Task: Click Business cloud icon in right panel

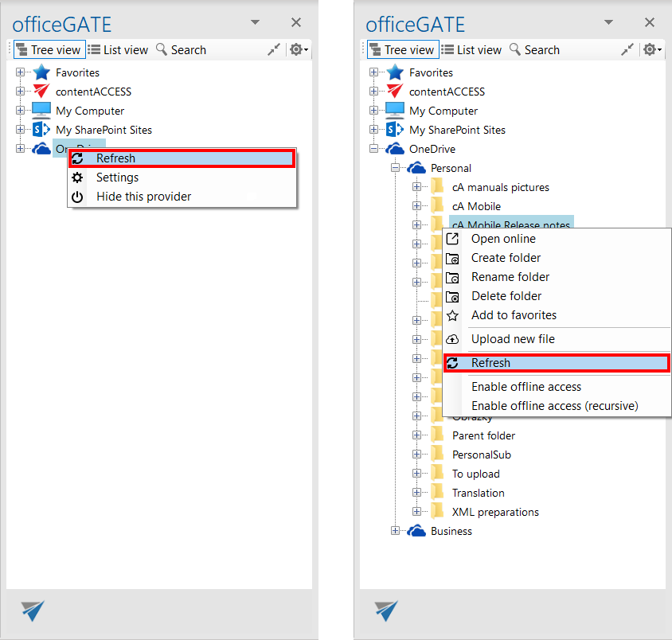Action: 416,531
